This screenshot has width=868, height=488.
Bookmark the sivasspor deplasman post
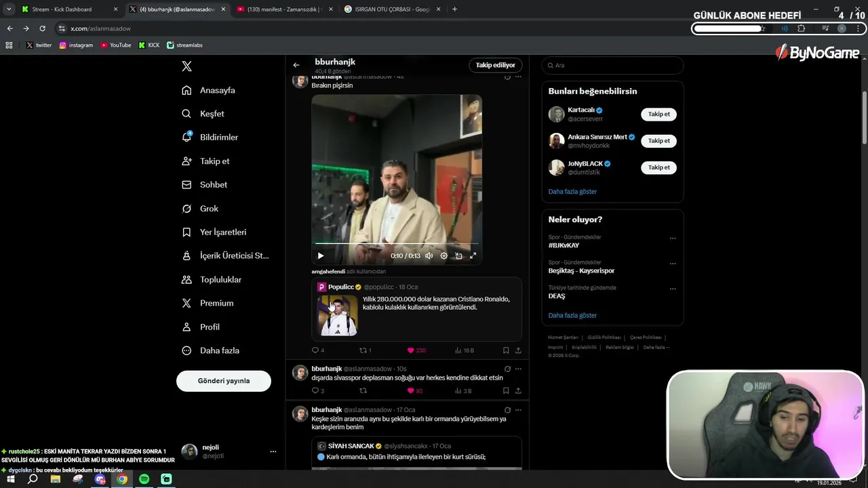pyautogui.click(x=506, y=390)
